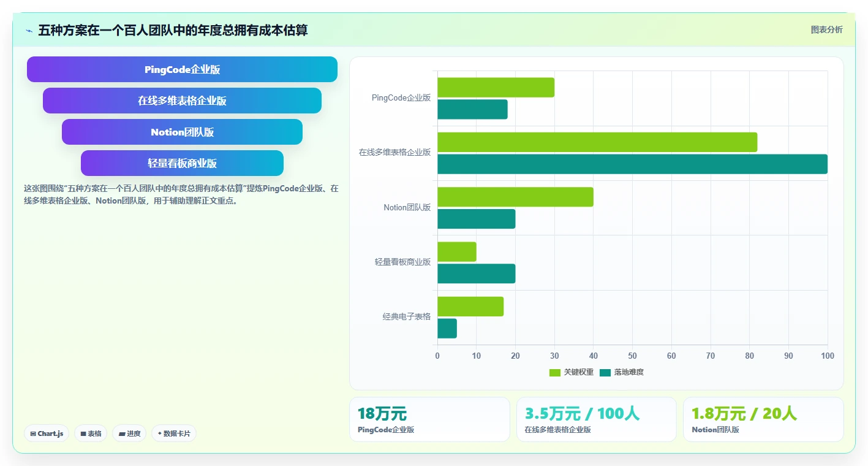This screenshot has width=868, height=466.
Task: Select the 在线多维表格企业版 funnel bar
Action: pyautogui.click(x=182, y=101)
